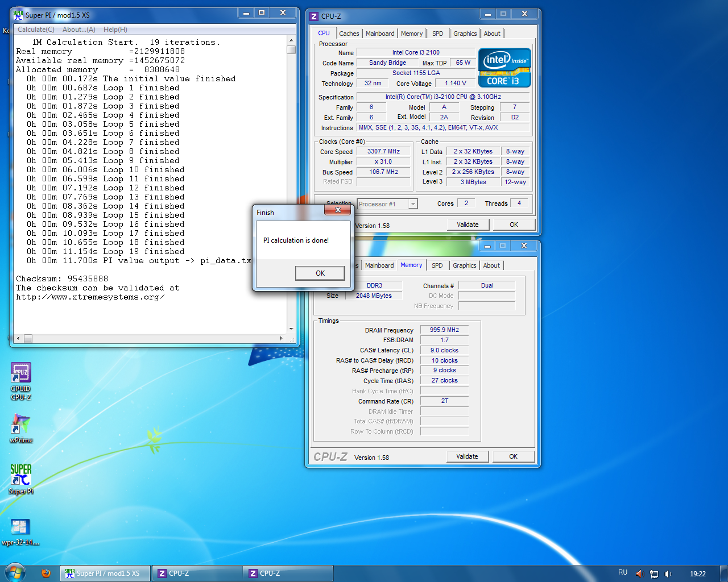The image size is (728, 582).
Task: Launch Firefox from the taskbar
Action: coord(46,573)
